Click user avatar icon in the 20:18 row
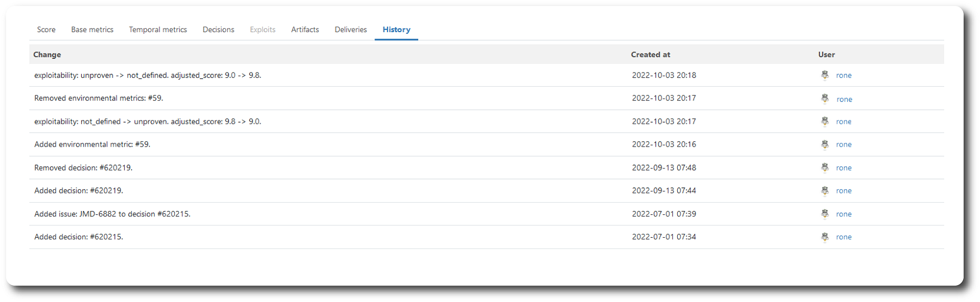Viewport: 980px width, 302px height. point(825,75)
